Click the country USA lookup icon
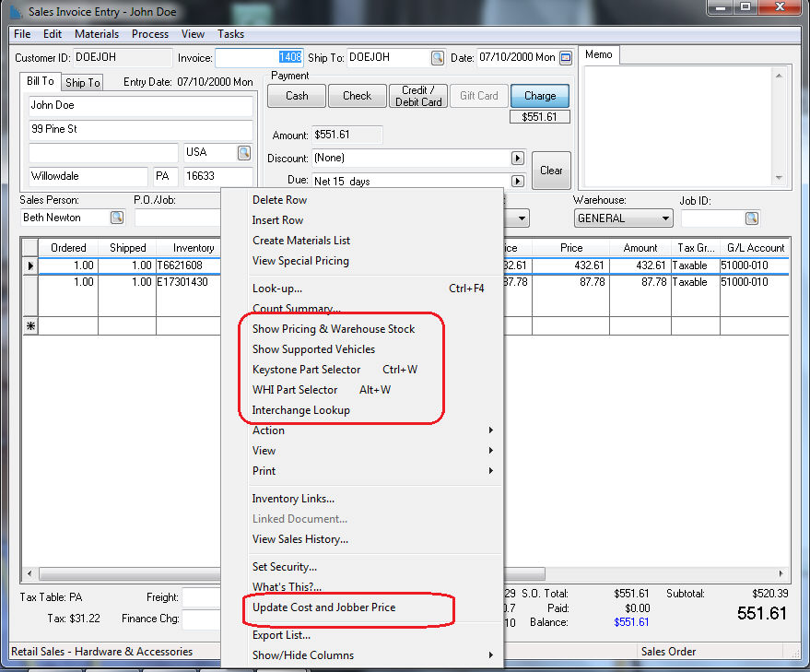 tap(244, 152)
